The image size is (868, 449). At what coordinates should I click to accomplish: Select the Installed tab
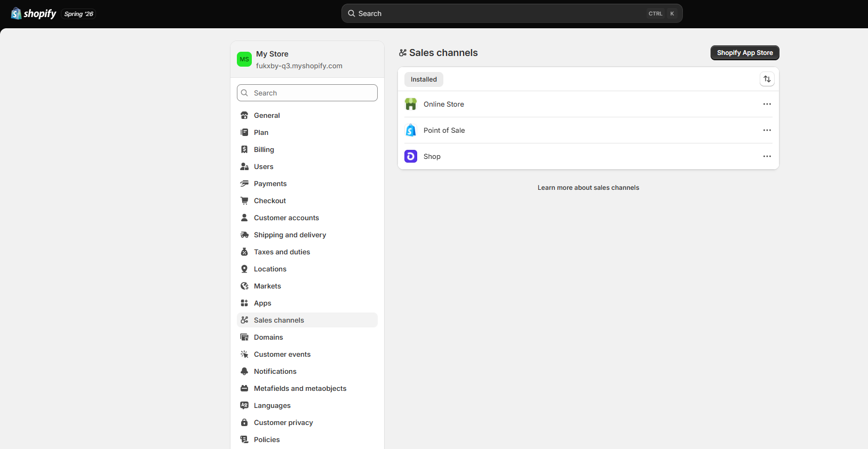coord(424,79)
